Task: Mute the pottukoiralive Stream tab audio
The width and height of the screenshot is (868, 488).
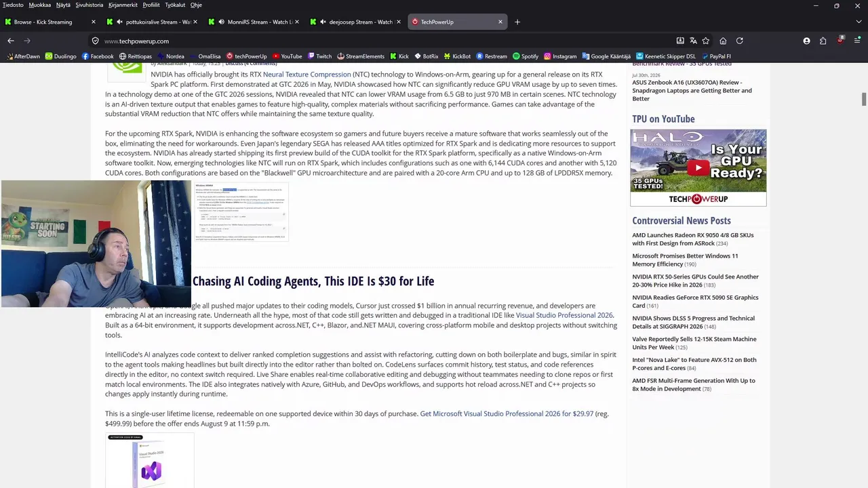Action: pos(120,22)
